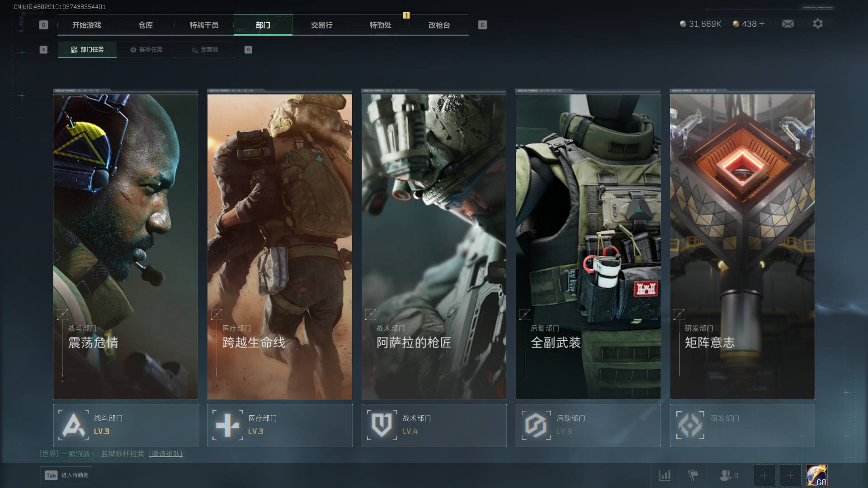Click the 医疗部门 cross emblem icon
868x488 pixels.
227,425
